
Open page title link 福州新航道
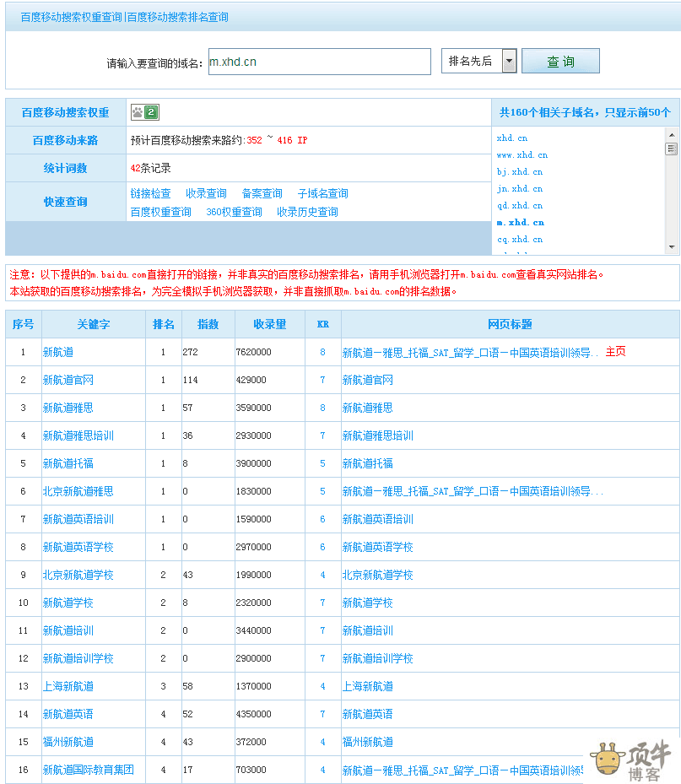(367, 742)
